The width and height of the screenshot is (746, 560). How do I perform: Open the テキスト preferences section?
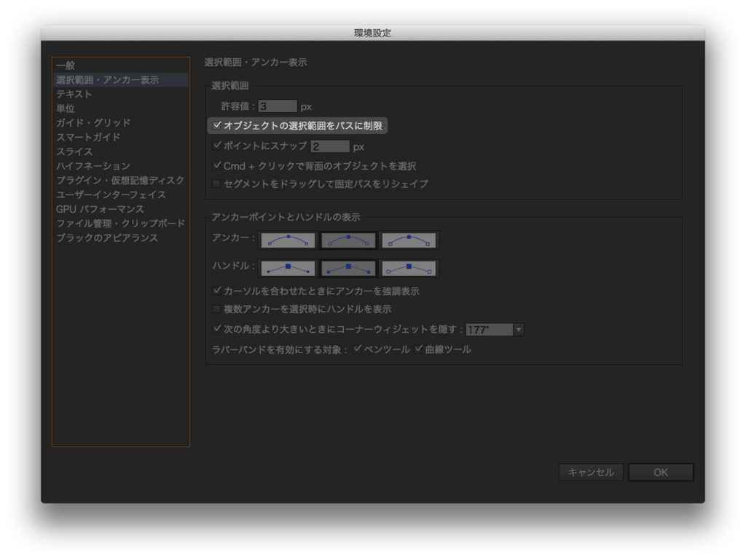coord(87,93)
